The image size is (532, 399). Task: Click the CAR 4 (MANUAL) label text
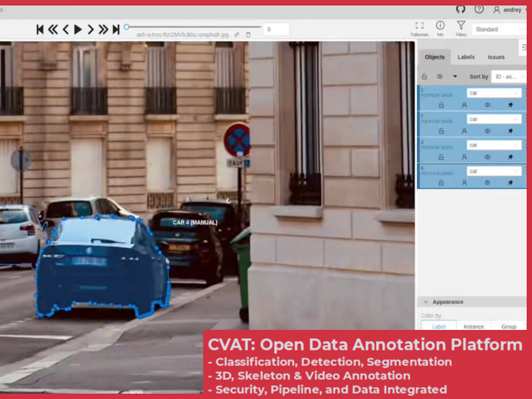pyautogui.click(x=195, y=222)
